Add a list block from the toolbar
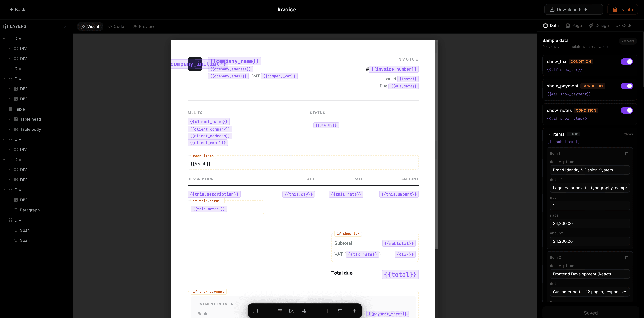Viewport: 644px width, 318px height. (x=340, y=311)
